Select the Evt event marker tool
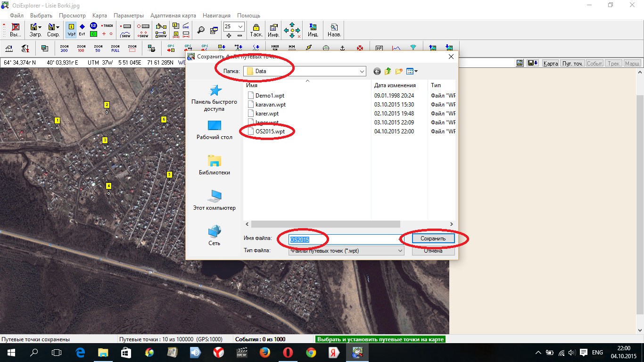The height and width of the screenshot is (362, 644). 82,30
